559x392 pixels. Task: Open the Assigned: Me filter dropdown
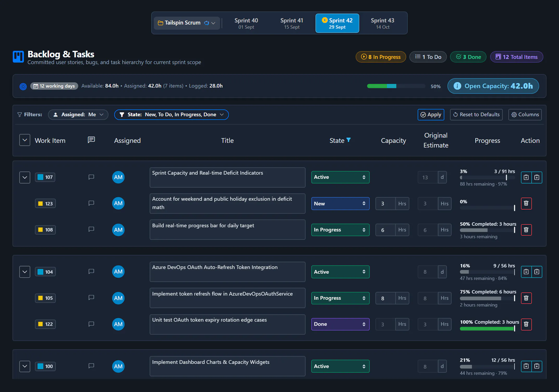coord(78,115)
